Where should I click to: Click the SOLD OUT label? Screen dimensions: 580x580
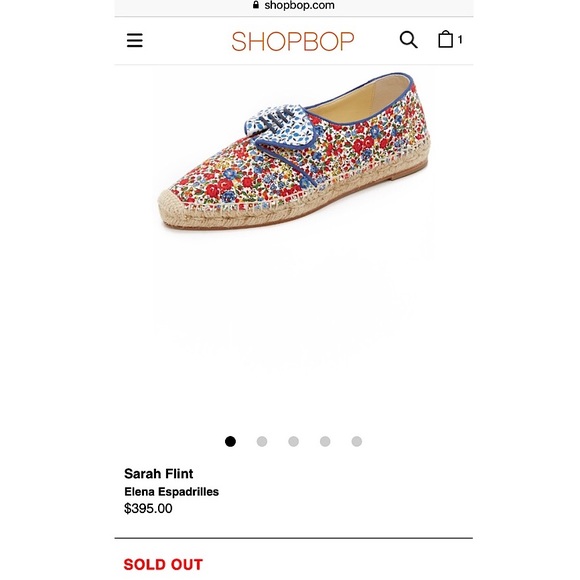pyautogui.click(x=163, y=564)
